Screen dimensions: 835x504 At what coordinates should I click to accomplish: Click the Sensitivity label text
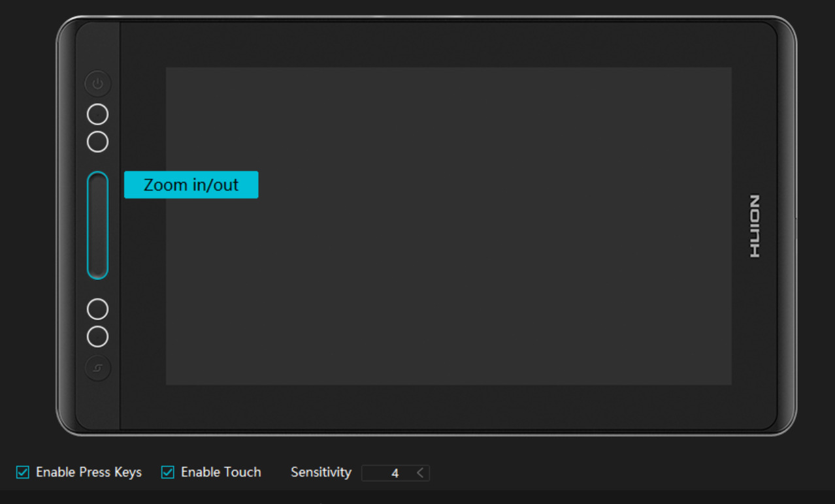[321, 472]
